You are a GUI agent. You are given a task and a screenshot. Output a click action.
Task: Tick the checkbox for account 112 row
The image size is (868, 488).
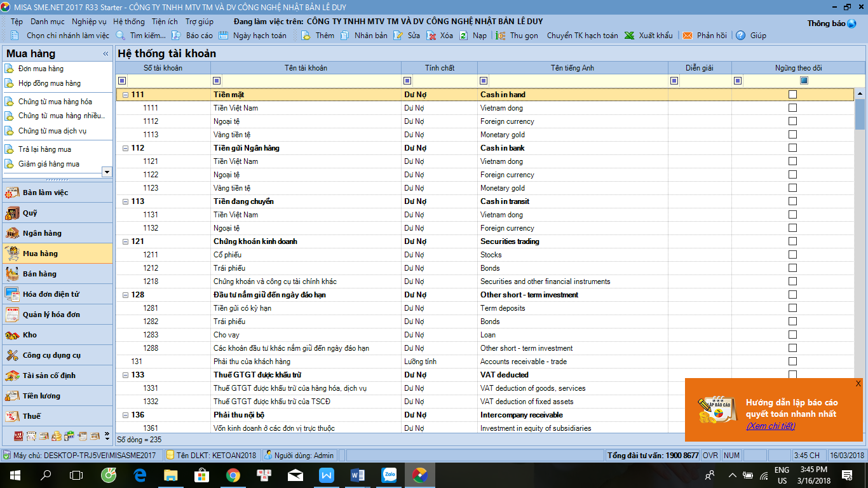(x=792, y=148)
